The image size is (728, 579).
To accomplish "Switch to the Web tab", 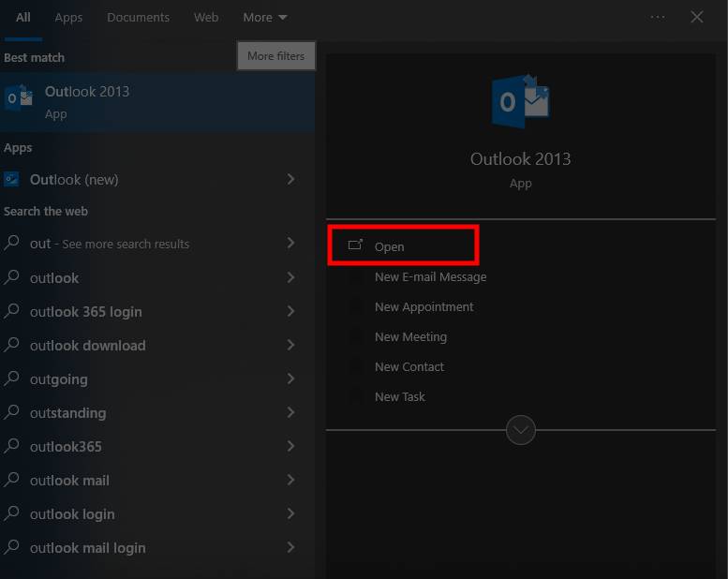I will point(206,18).
